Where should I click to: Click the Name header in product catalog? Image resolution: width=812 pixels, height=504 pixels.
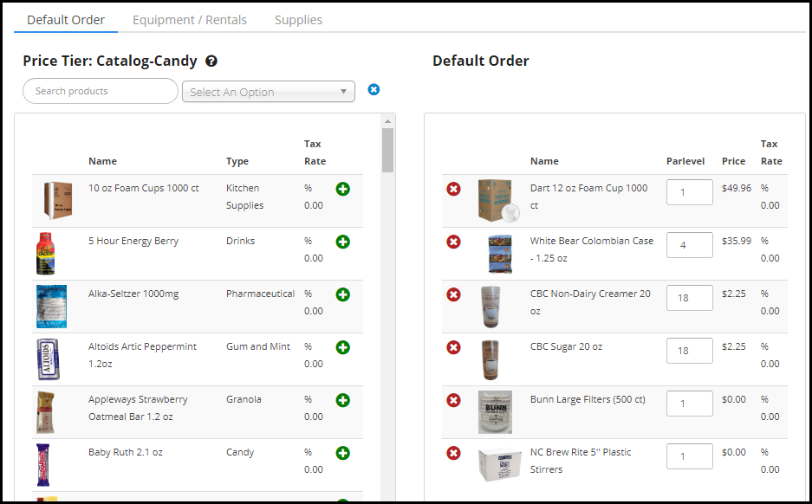tap(102, 161)
